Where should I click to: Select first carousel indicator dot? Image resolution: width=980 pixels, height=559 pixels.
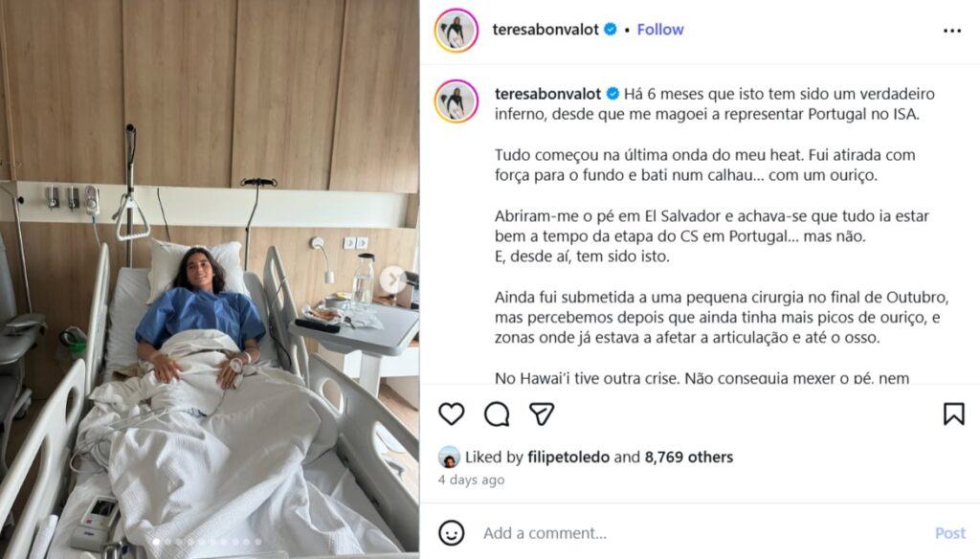pos(156,542)
